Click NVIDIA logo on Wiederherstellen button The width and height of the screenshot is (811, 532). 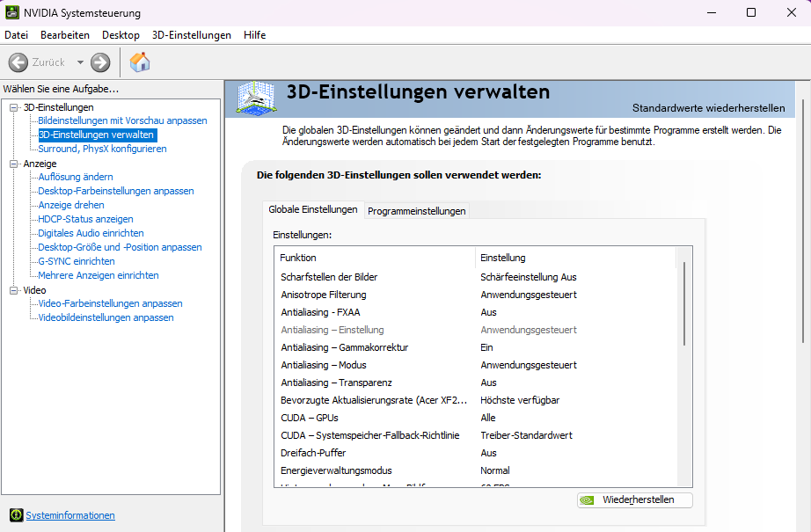(x=588, y=500)
